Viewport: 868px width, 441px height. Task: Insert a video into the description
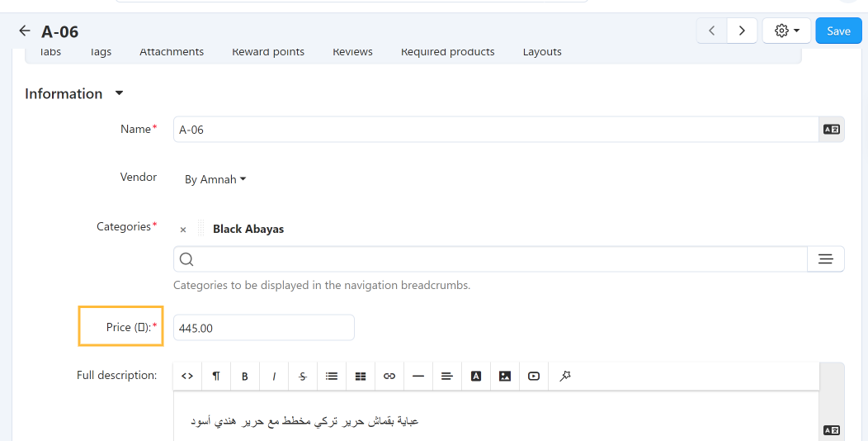point(534,377)
